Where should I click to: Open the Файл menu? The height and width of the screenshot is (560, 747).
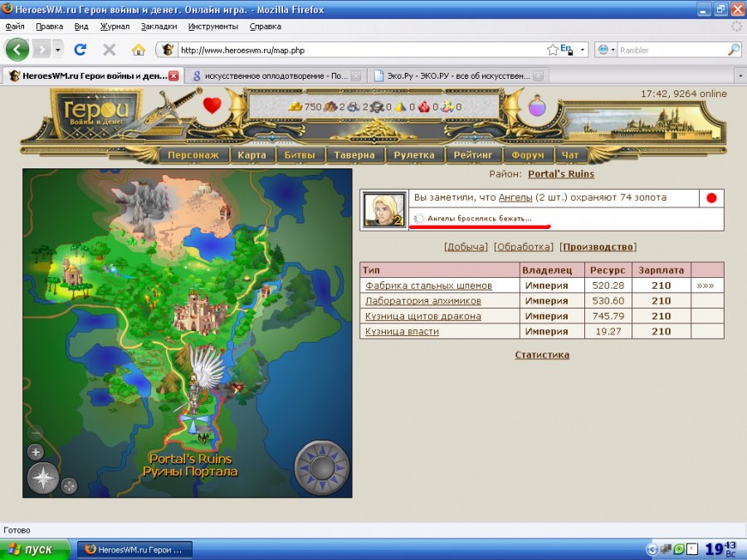pos(15,27)
